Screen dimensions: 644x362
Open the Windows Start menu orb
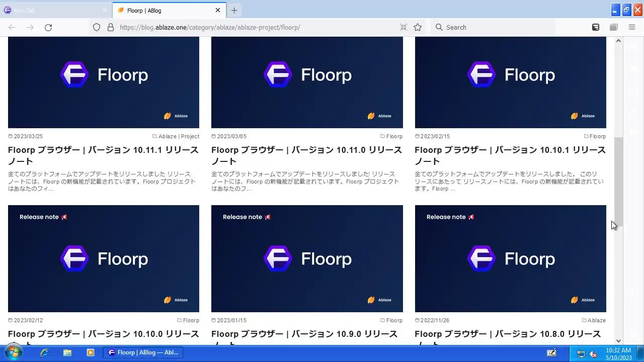point(14,352)
